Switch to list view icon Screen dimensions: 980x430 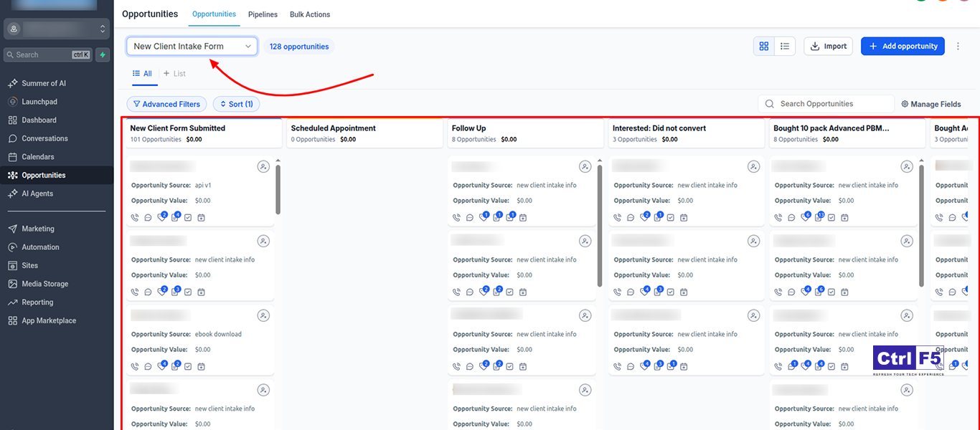pos(785,46)
